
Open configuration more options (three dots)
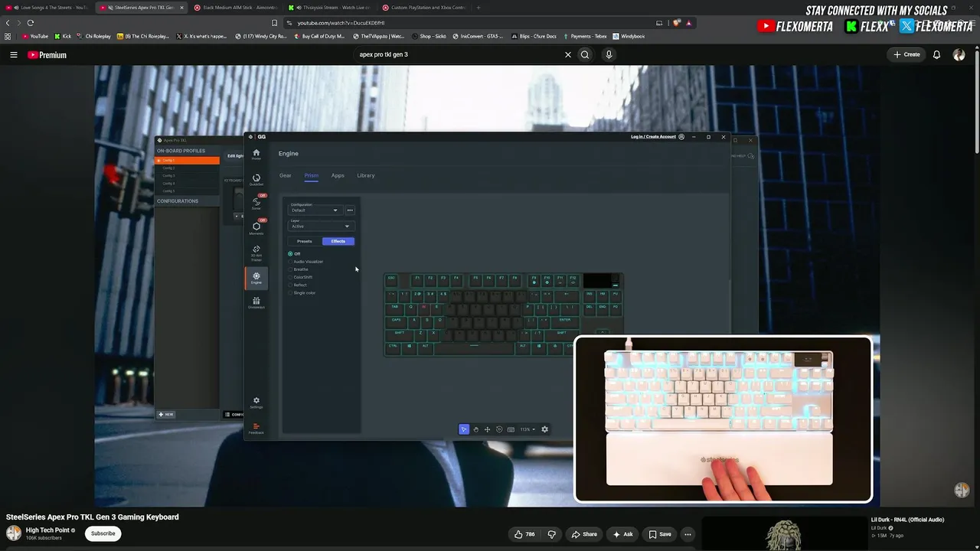coord(350,210)
